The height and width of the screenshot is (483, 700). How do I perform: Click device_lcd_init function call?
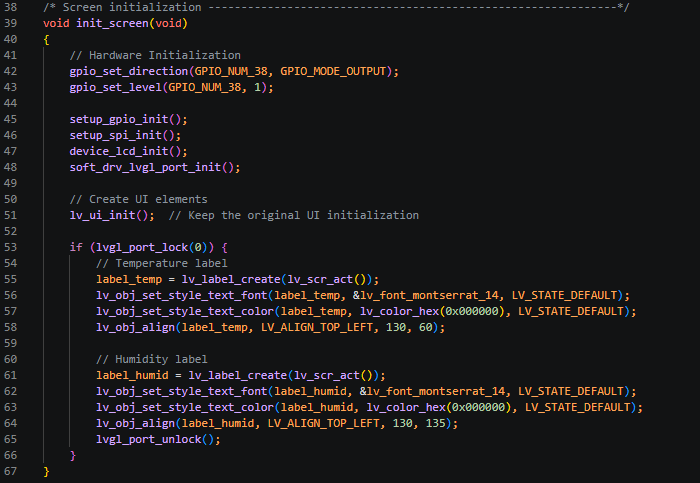coord(119,151)
